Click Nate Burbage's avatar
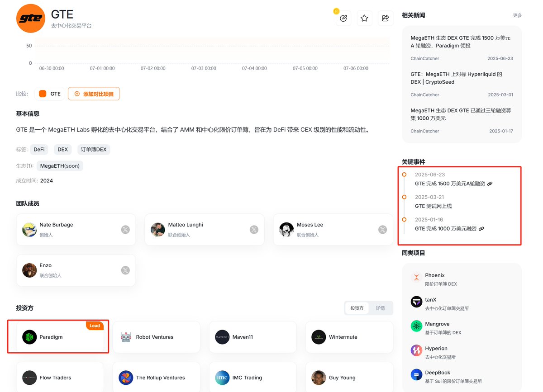543x392 pixels. (29, 230)
